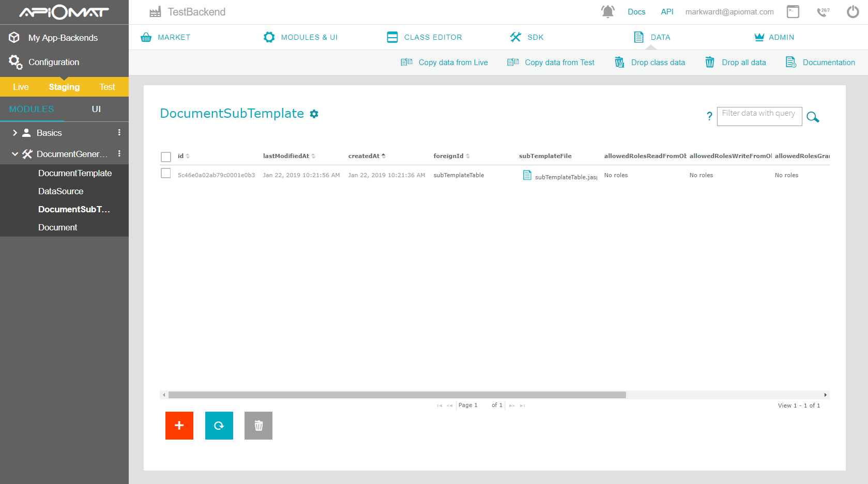
Task: Switch to the Test environment
Action: pyautogui.click(x=107, y=87)
